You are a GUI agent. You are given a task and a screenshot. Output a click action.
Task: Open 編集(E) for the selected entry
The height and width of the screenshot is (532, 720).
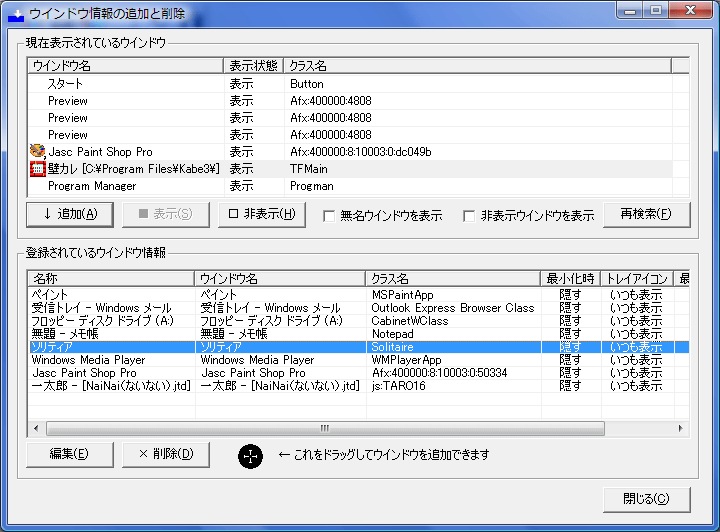[70, 454]
